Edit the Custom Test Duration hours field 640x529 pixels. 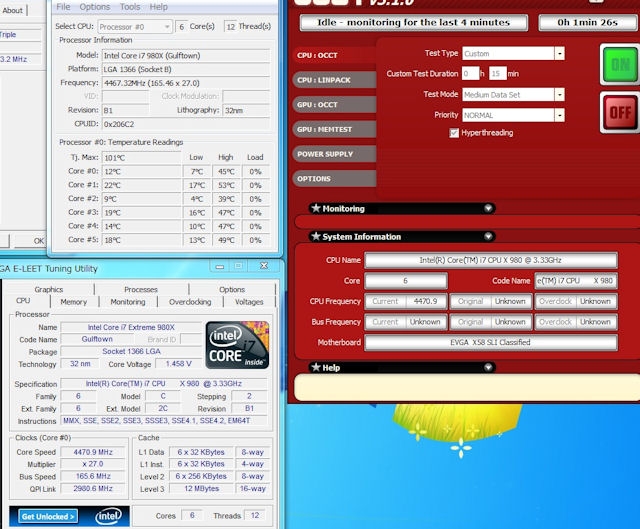(470, 74)
